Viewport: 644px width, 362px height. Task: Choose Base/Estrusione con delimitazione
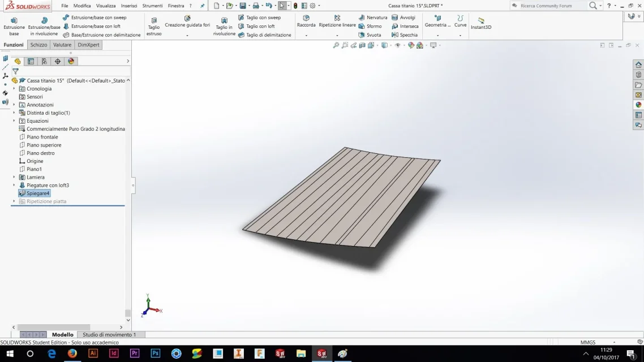(101, 35)
